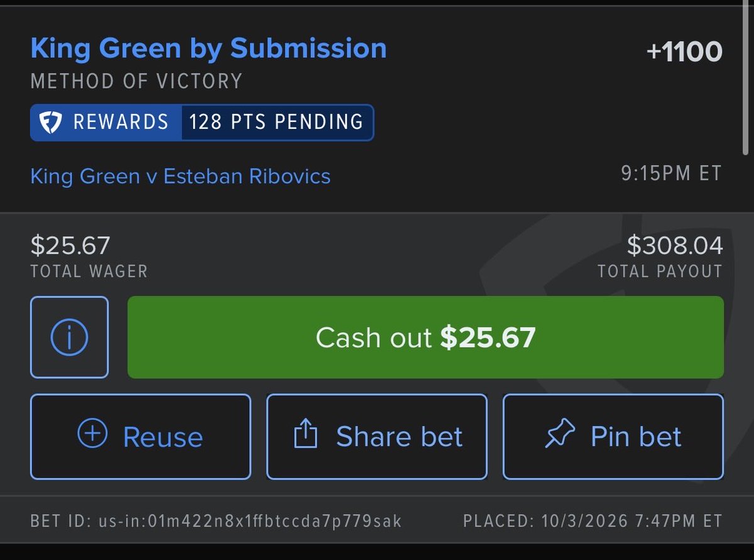
Task: Open the King Green by Submission selection
Action: [x=209, y=48]
